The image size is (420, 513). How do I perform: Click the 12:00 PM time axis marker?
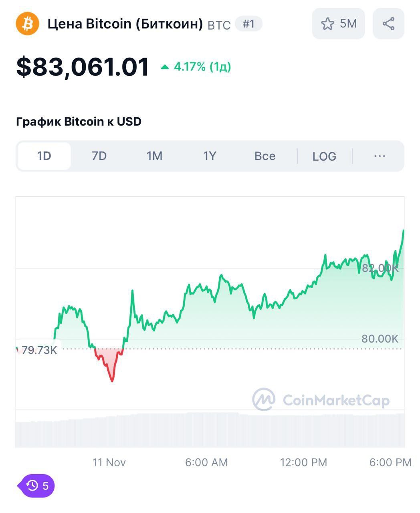[303, 463]
